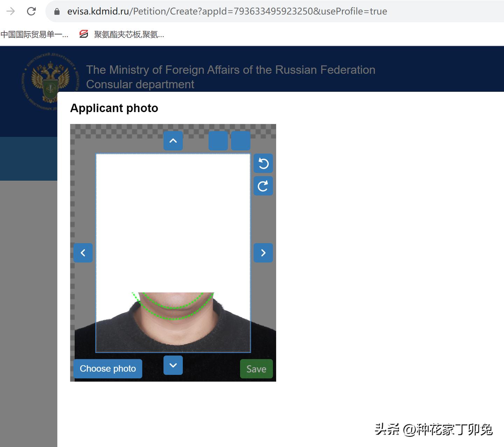
Task: Open the 聚氨酯夹芯板 bookmark favicon
Action: (x=83, y=34)
